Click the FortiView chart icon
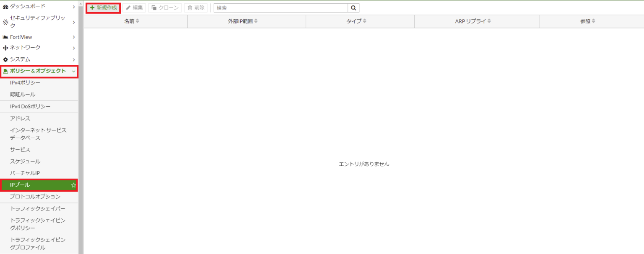 tap(5, 37)
